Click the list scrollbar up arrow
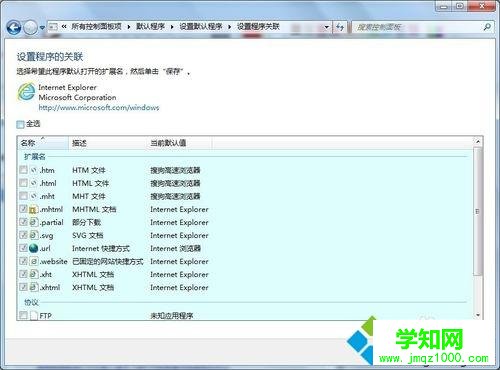This screenshot has height=370, width=500. [478, 142]
